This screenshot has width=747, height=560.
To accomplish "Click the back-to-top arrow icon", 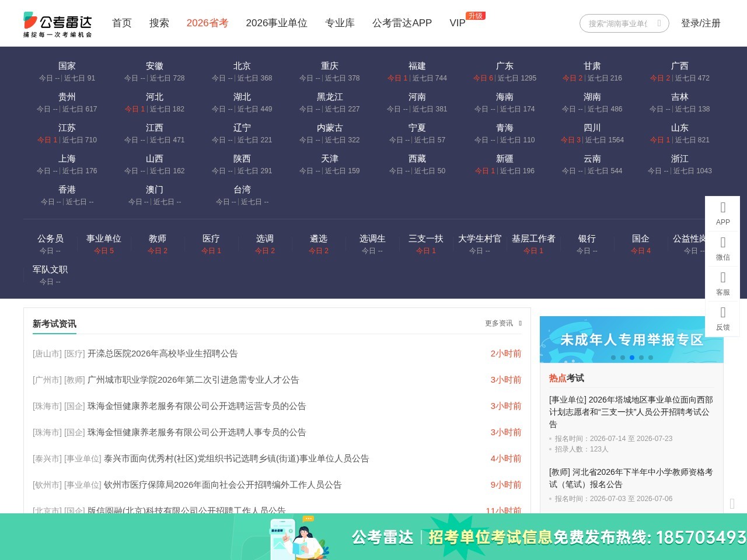I will (x=732, y=503).
